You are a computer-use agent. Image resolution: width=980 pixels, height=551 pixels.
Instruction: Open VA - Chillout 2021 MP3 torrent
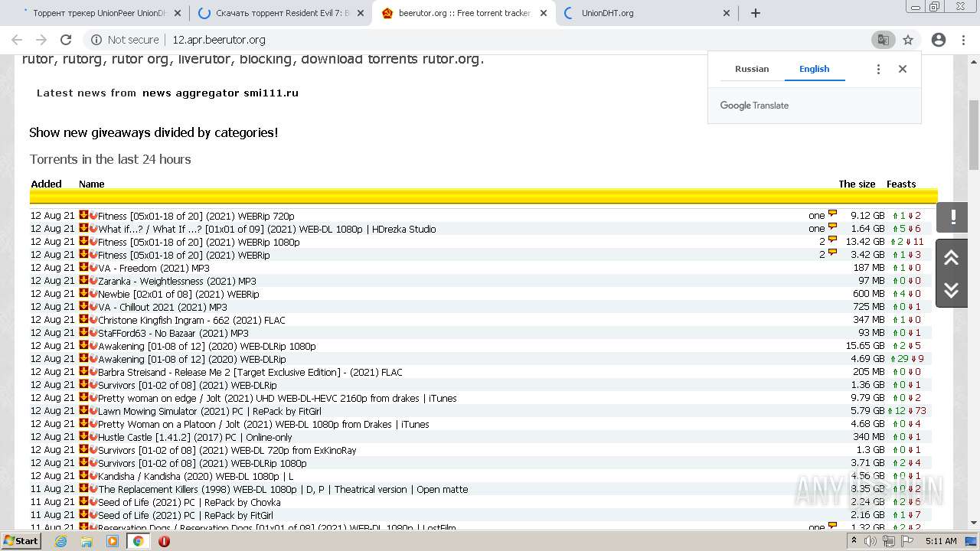[162, 307]
